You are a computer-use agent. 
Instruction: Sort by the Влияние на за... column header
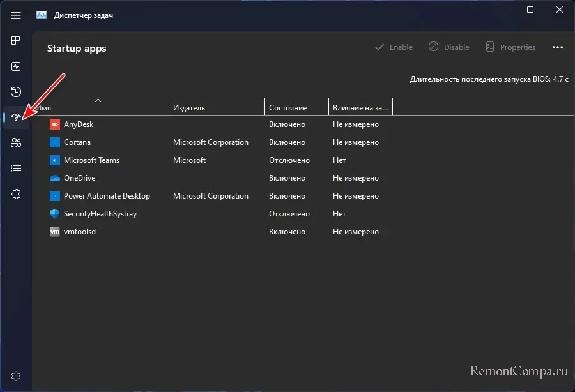tap(360, 108)
